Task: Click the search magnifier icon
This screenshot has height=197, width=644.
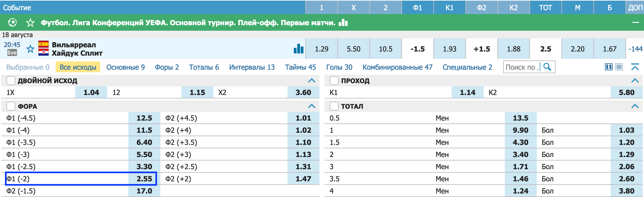Action: coord(547,67)
